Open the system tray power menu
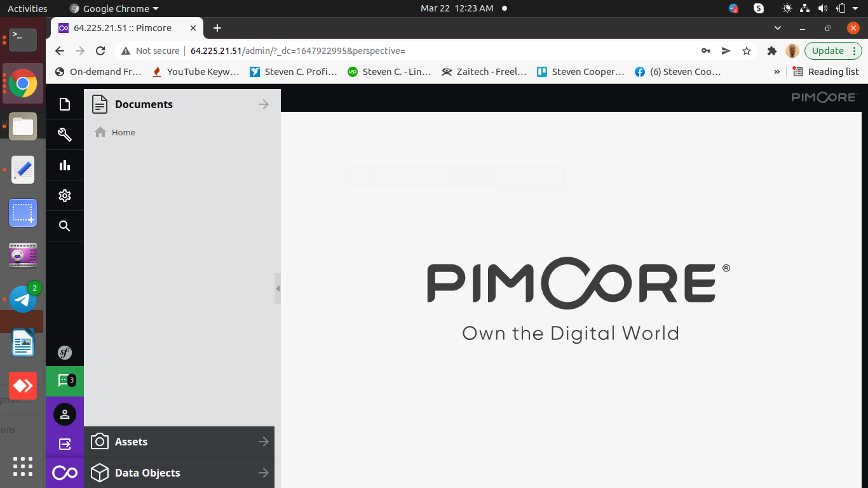Image resolution: width=868 pixels, height=488 pixels. click(855, 8)
